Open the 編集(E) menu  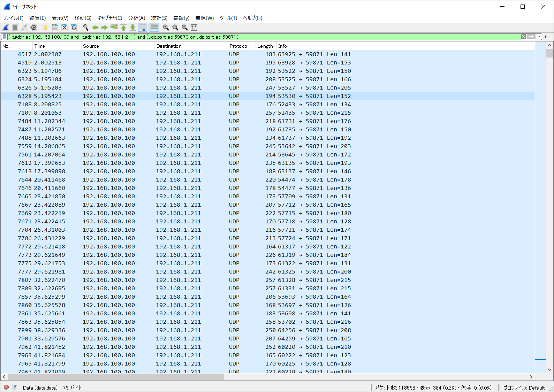38,18
